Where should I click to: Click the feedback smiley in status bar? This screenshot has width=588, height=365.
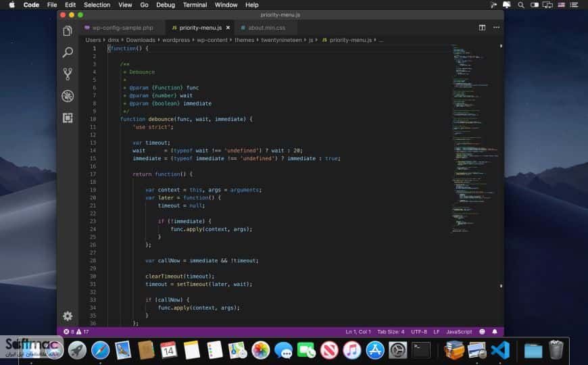(482, 332)
